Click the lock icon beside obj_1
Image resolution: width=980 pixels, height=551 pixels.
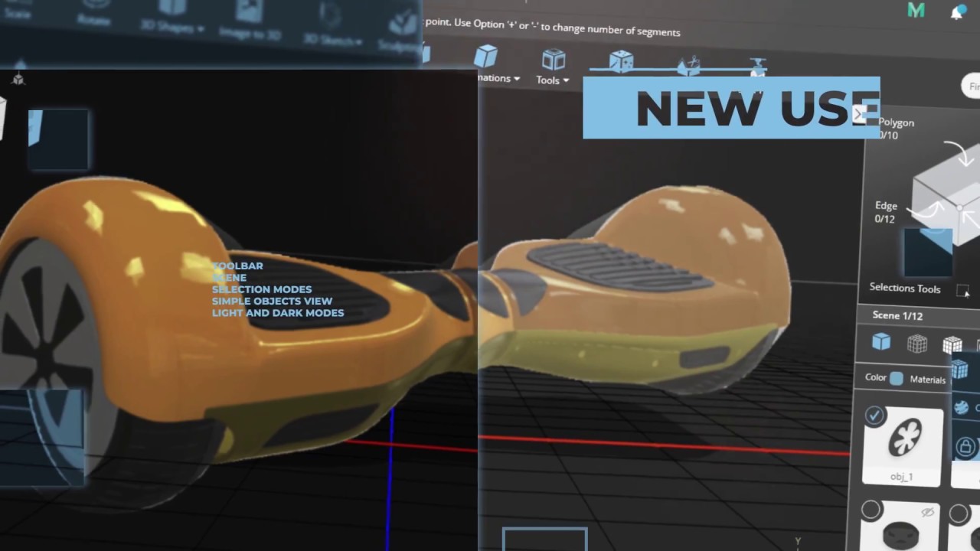point(965,447)
